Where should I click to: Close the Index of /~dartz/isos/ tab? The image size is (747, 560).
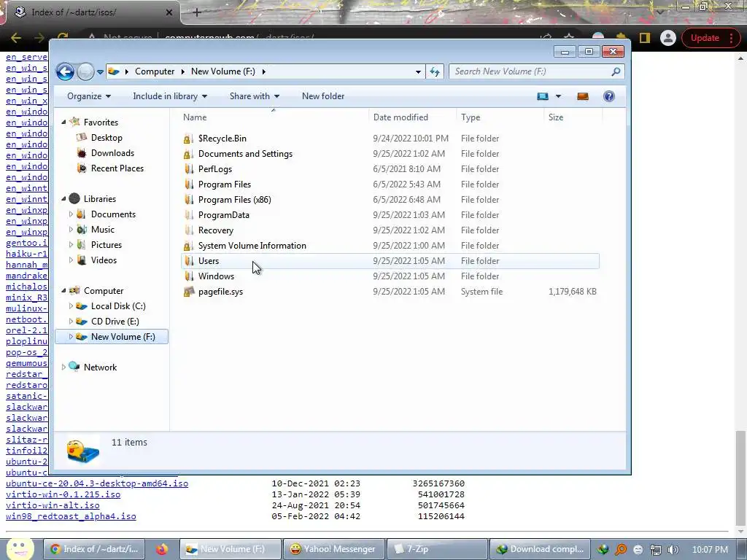(x=169, y=12)
